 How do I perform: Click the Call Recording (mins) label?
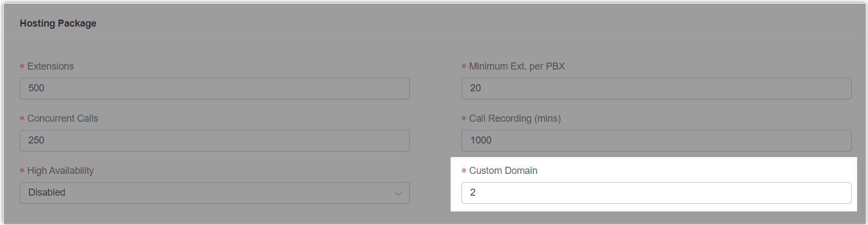tap(515, 118)
